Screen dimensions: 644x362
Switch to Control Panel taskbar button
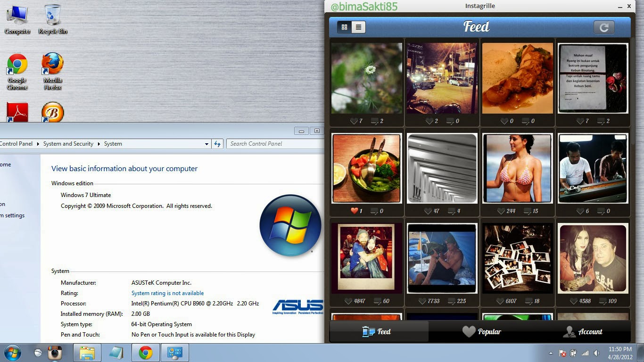pyautogui.click(x=174, y=353)
